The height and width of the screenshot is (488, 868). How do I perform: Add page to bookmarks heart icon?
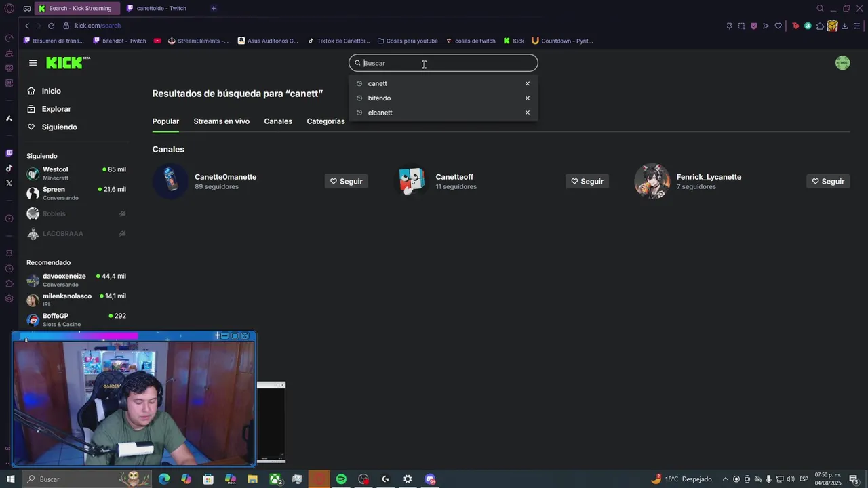click(x=778, y=26)
